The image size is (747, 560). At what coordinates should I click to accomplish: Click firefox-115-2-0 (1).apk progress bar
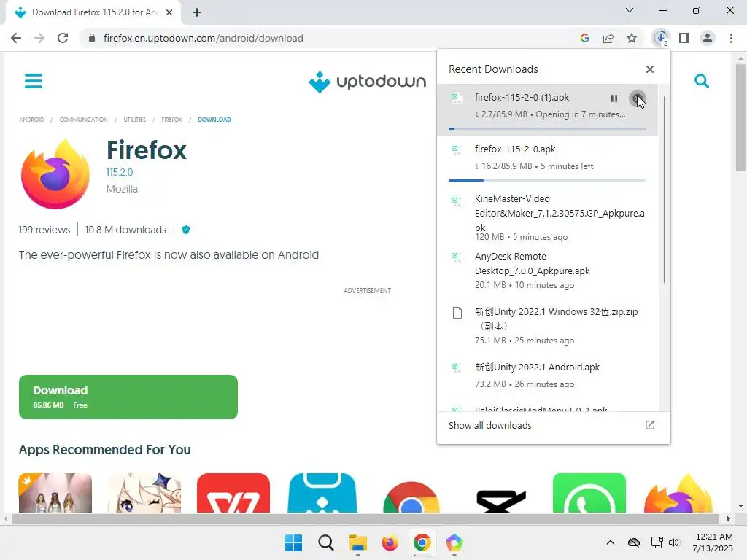coord(547,128)
